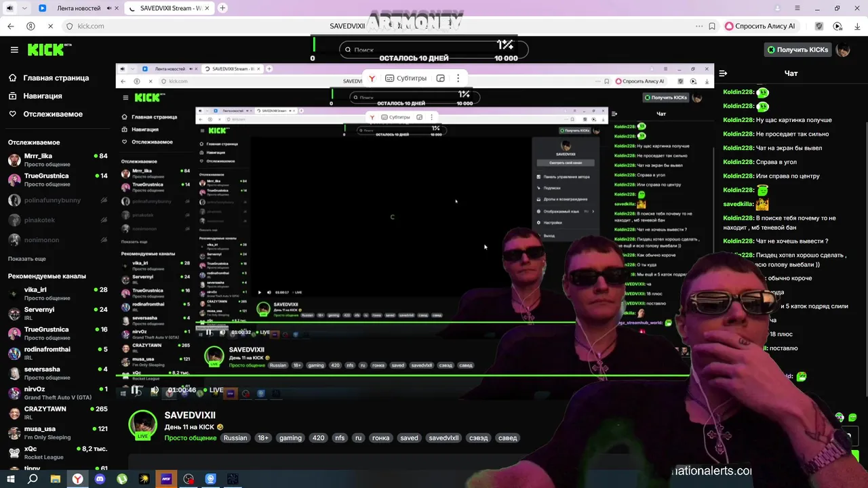The height and width of the screenshot is (488, 868).
Task: Click savedkilla username in chat
Action: (x=738, y=204)
